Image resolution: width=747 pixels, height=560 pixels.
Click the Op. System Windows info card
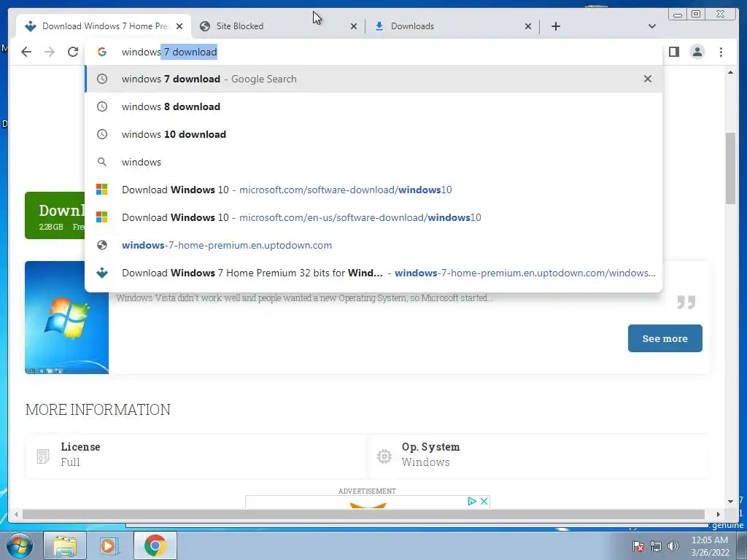pyautogui.click(x=538, y=455)
